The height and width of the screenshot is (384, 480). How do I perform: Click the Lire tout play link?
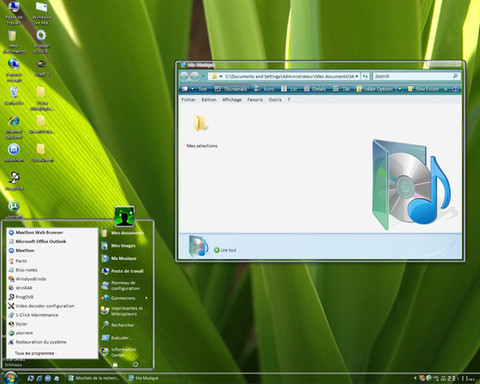[x=225, y=250]
